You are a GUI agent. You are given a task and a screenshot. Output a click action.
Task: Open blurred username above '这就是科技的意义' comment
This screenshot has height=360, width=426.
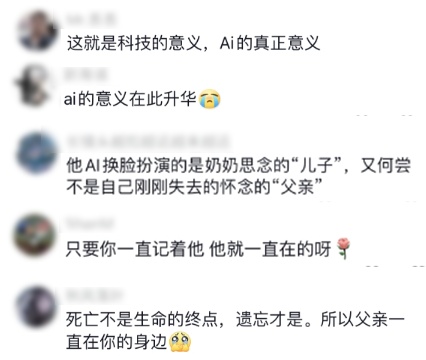(x=91, y=19)
